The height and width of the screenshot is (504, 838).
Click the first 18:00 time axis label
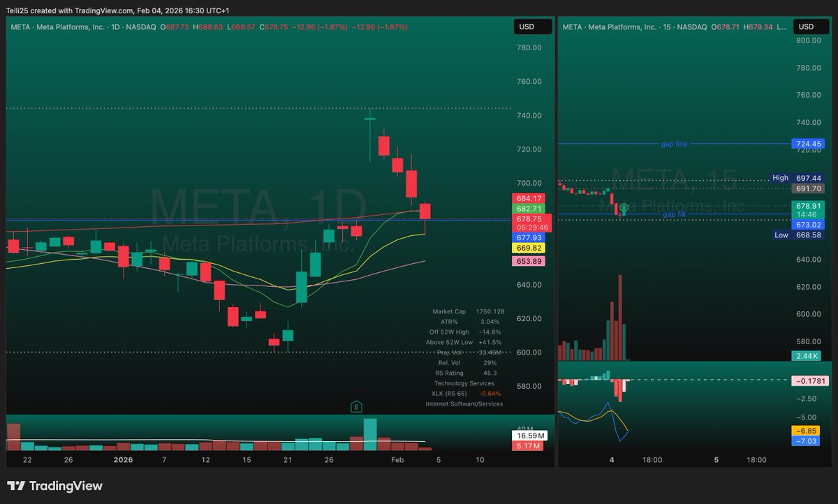click(x=652, y=460)
